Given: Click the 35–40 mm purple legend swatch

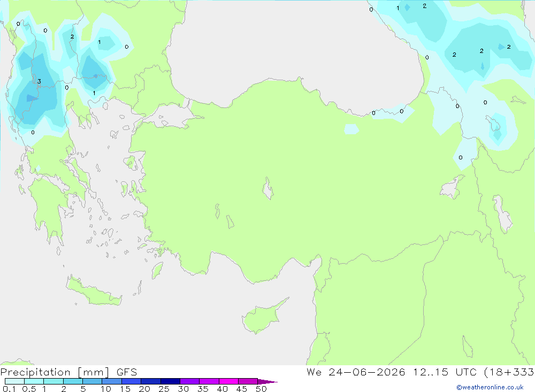Looking at the screenshot, I should pos(209,381).
